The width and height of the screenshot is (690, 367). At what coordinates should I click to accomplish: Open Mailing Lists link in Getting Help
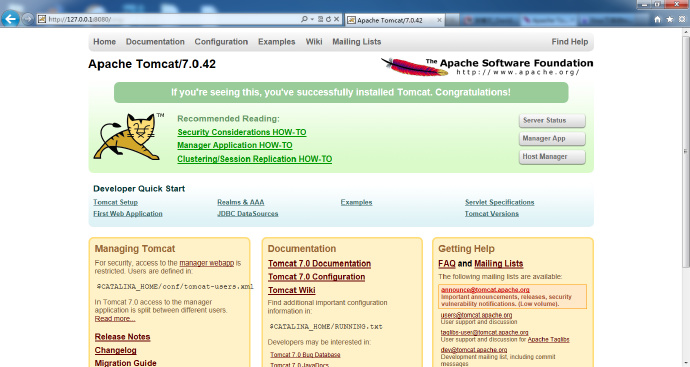pyautogui.click(x=499, y=264)
